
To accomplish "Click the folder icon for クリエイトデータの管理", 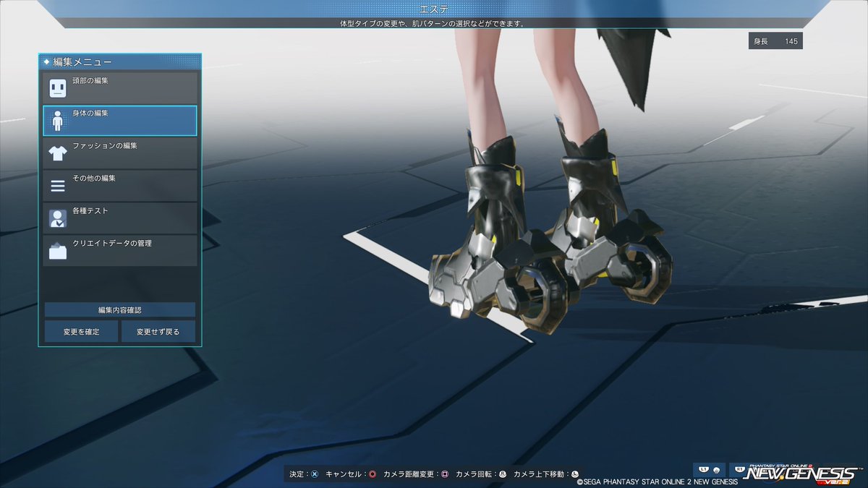I will [x=58, y=251].
